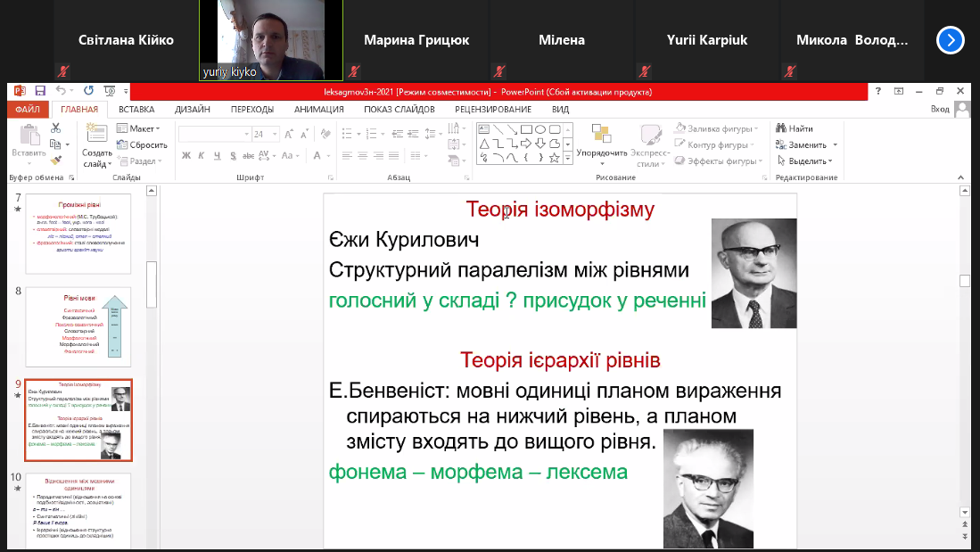Viewport: 980px width, 552px height.
Task: Toggle underline Ч formatting
Action: coord(217,156)
